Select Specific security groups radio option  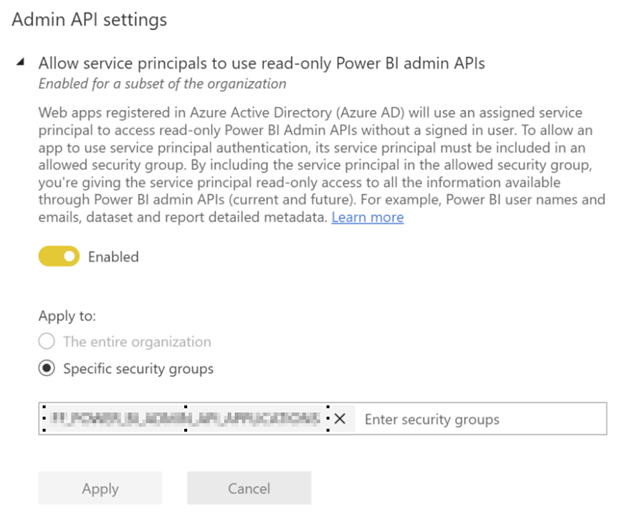pyautogui.click(x=47, y=368)
